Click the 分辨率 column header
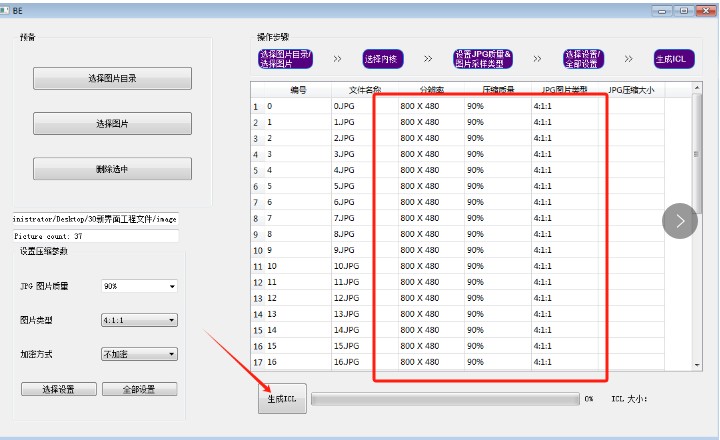 coord(431,90)
